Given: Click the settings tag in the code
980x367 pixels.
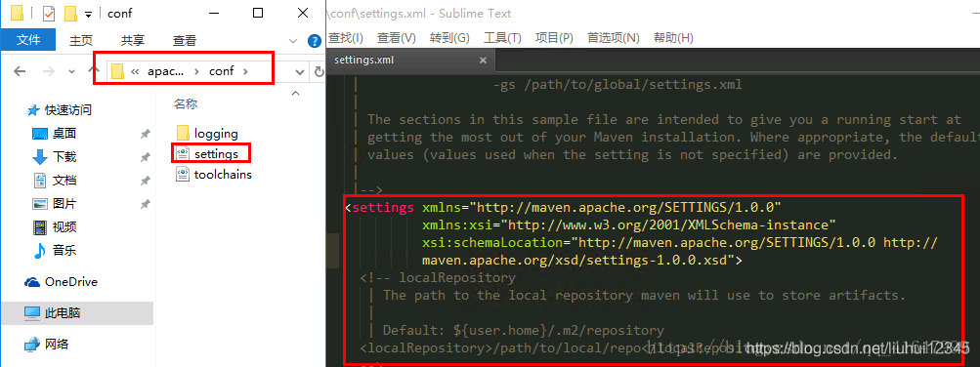Looking at the screenshot, I should [x=382, y=207].
